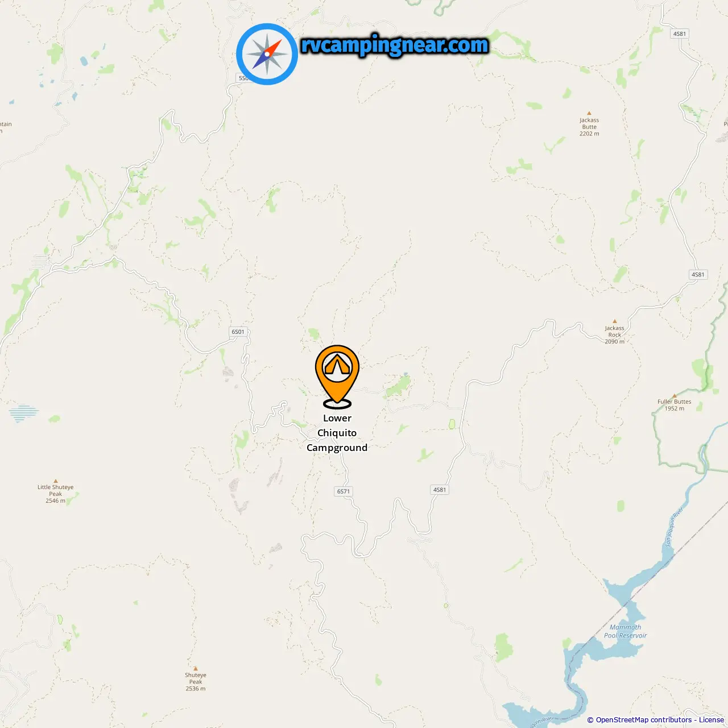The width and height of the screenshot is (728, 728).
Task: Click the 6S01 road shield
Action: 238,332
